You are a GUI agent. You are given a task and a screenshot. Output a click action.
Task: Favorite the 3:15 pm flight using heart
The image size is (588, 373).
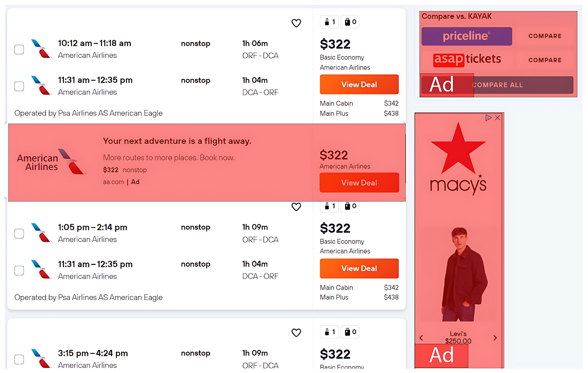(296, 333)
